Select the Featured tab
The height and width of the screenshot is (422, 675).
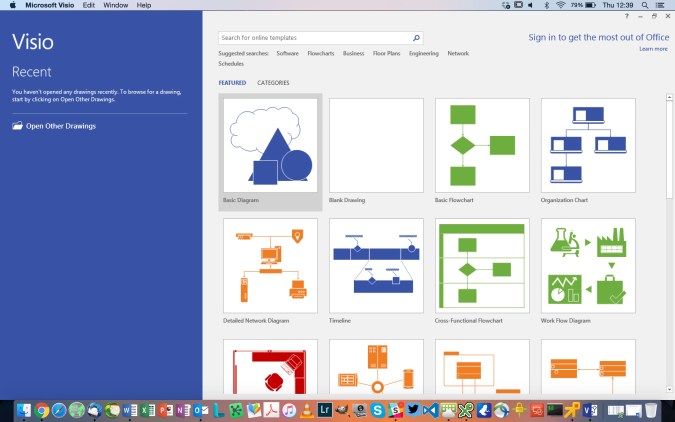[x=232, y=83]
